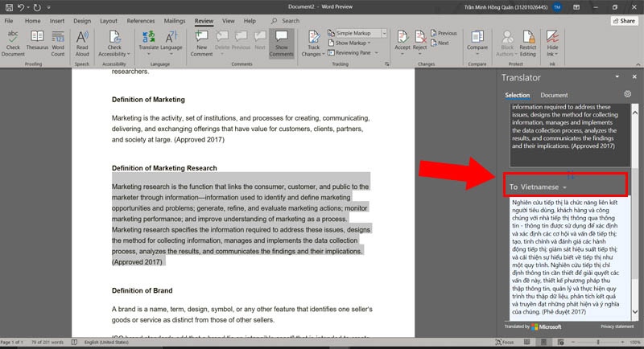This screenshot has height=349, width=644.
Task: Collapse the ribbon with the chevron
Action: [x=638, y=64]
